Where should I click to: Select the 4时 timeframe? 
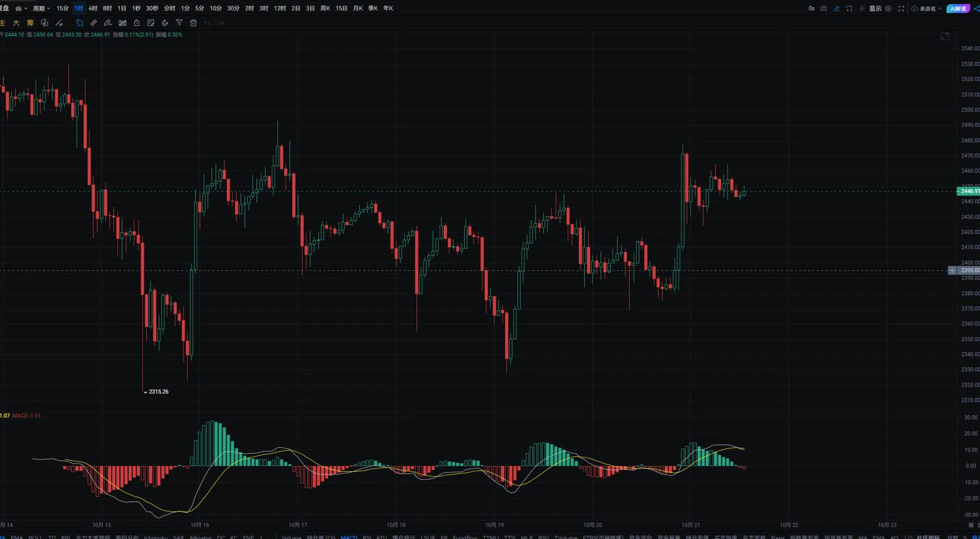pyautogui.click(x=93, y=8)
